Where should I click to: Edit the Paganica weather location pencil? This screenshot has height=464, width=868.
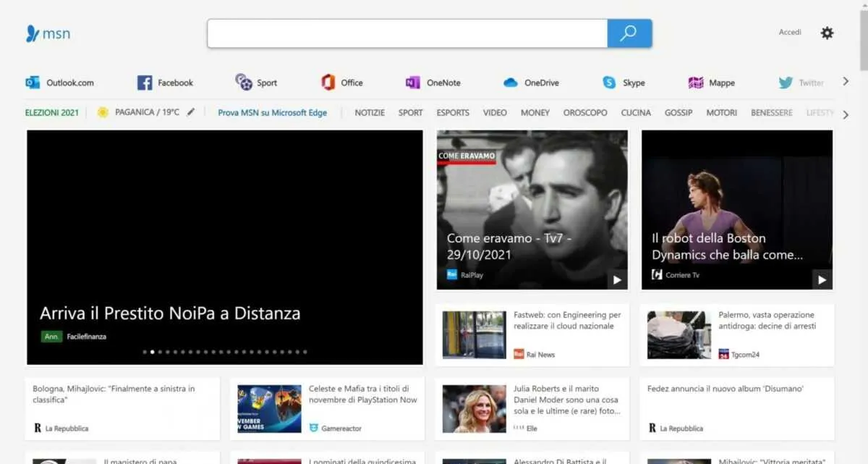[191, 112]
